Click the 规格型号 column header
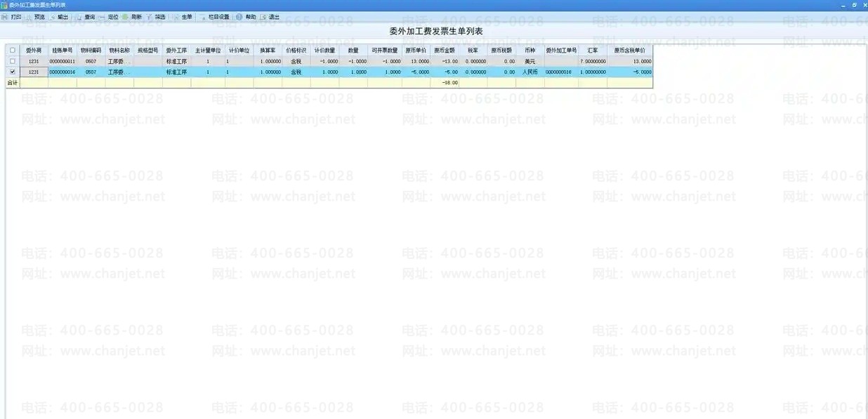Image resolution: width=868 pixels, height=419 pixels. click(x=148, y=51)
